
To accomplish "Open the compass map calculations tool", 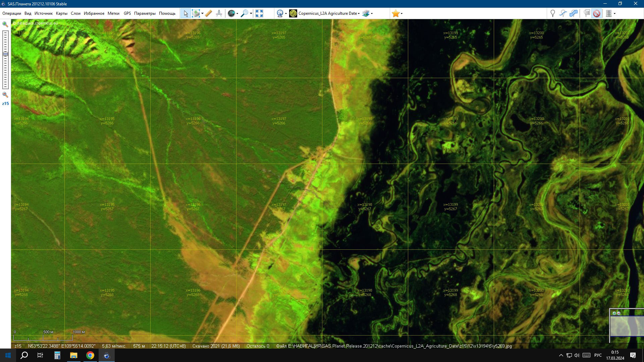I will pyautogui.click(x=219, y=13).
